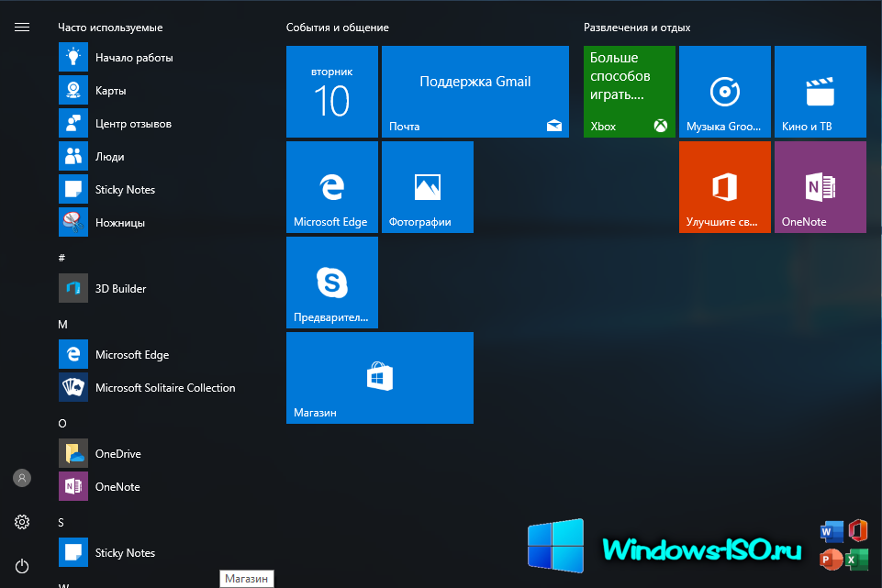
Task: Click the Часто используемые heading
Action: [x=110, y=28]
